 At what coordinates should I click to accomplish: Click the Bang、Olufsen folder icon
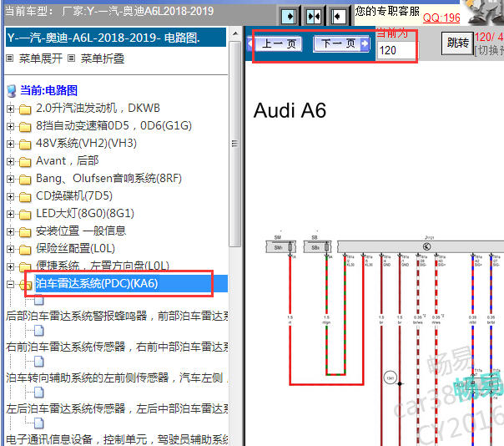tap(25, 180)
